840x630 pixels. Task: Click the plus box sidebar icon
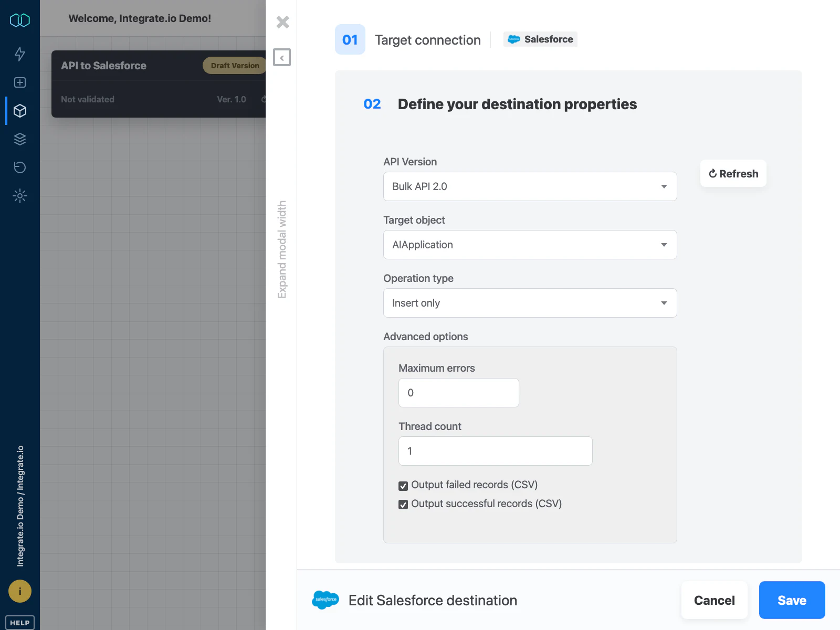coord(20,82)
